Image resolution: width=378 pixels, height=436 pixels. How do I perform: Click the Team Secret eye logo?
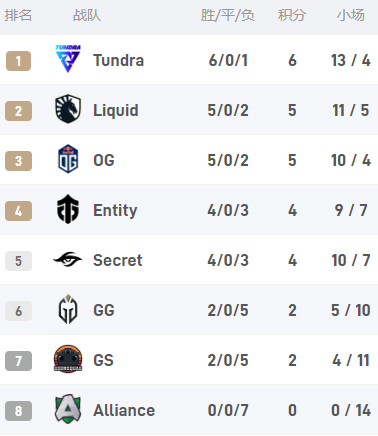click(68, 259)
